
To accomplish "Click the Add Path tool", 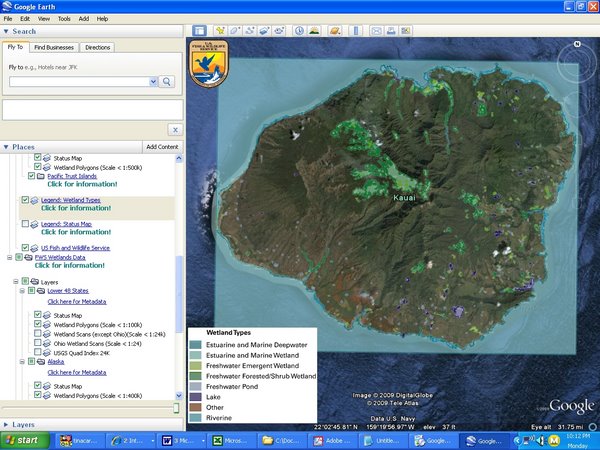I will point(249,31).
